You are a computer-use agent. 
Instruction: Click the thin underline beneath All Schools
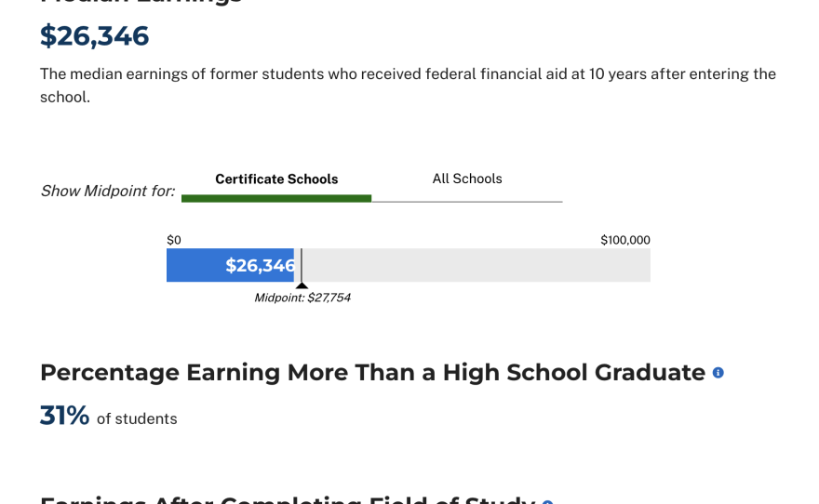(467, 201)
